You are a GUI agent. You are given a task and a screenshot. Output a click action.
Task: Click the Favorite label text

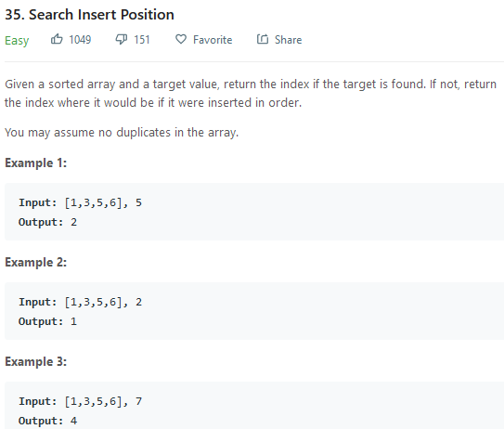pyautogui.click(x=213, y=40)
